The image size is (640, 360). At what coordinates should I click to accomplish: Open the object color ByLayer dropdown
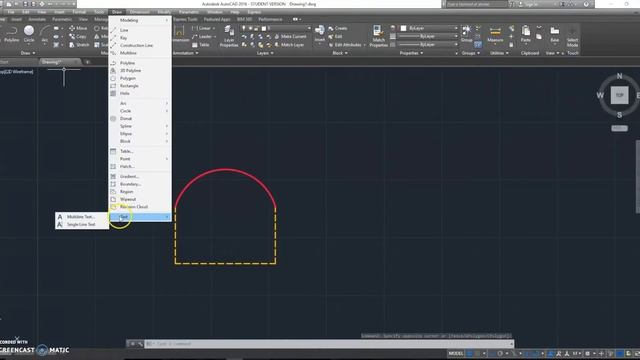click(x=429, y=28)
